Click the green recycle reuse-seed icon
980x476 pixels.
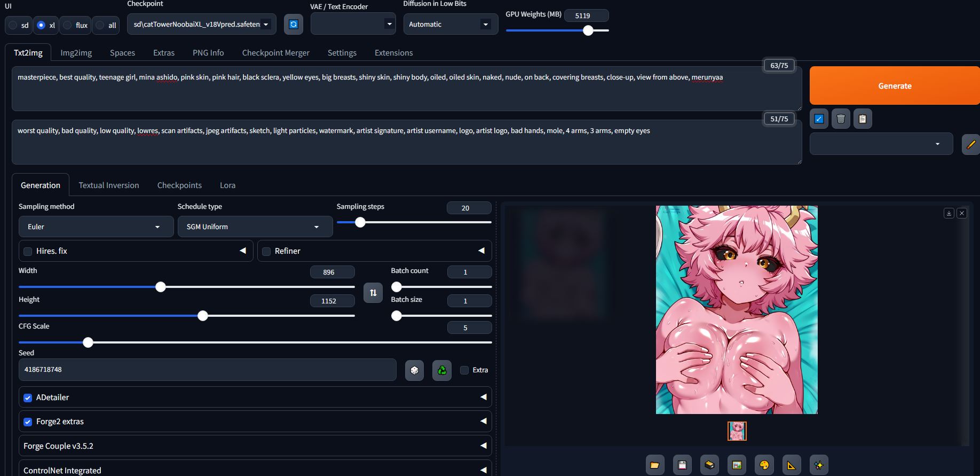(442, 370)
